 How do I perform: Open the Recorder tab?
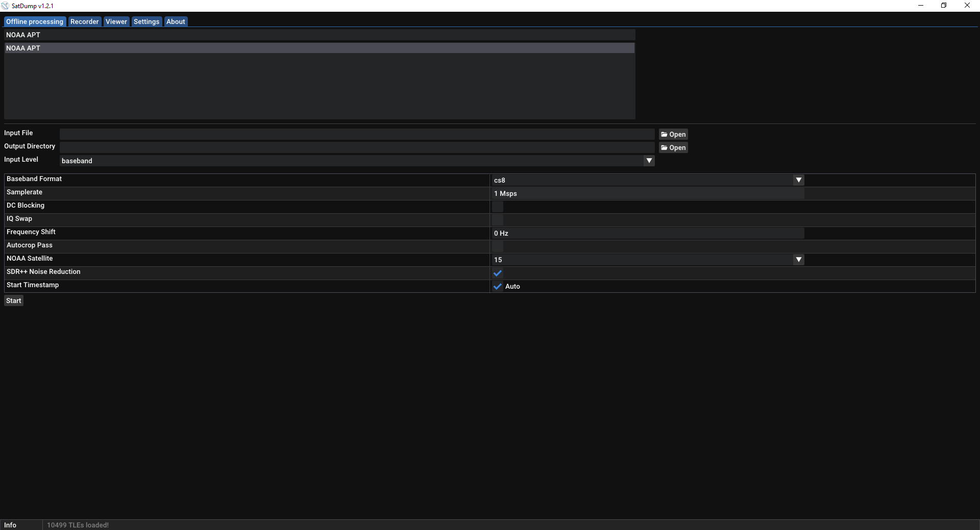click(x=84, y=21)
